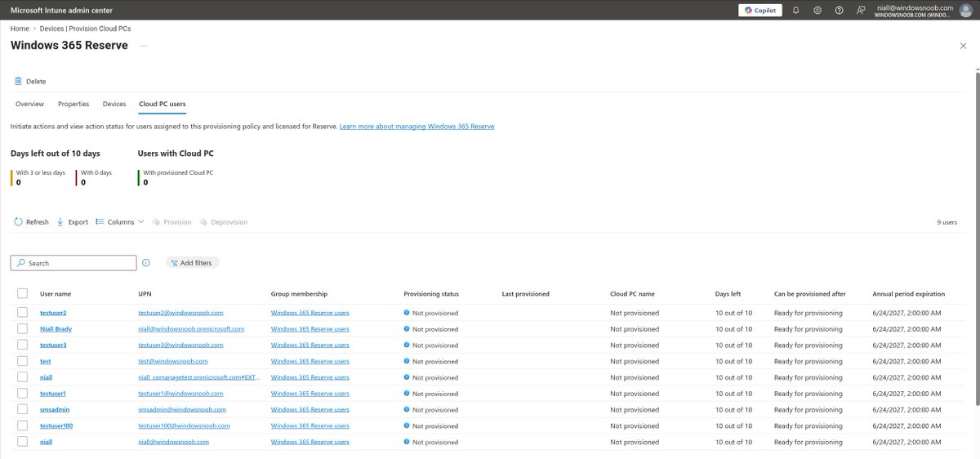Open UPN testuser2@windowsnoob.com link
The width and height of the screenshot is (980, 459).
[x=181, y=313]
